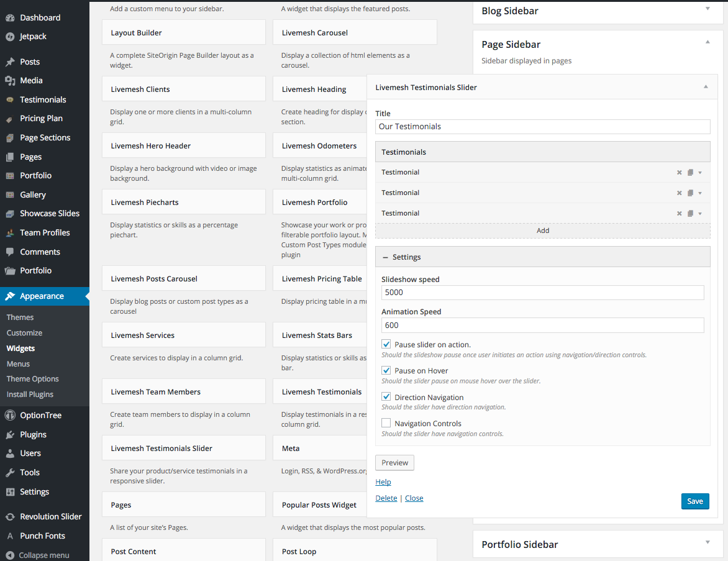Expand the Portfolio Sidebar panel
This screenshot has width=728, height=561.
[708, 542]
